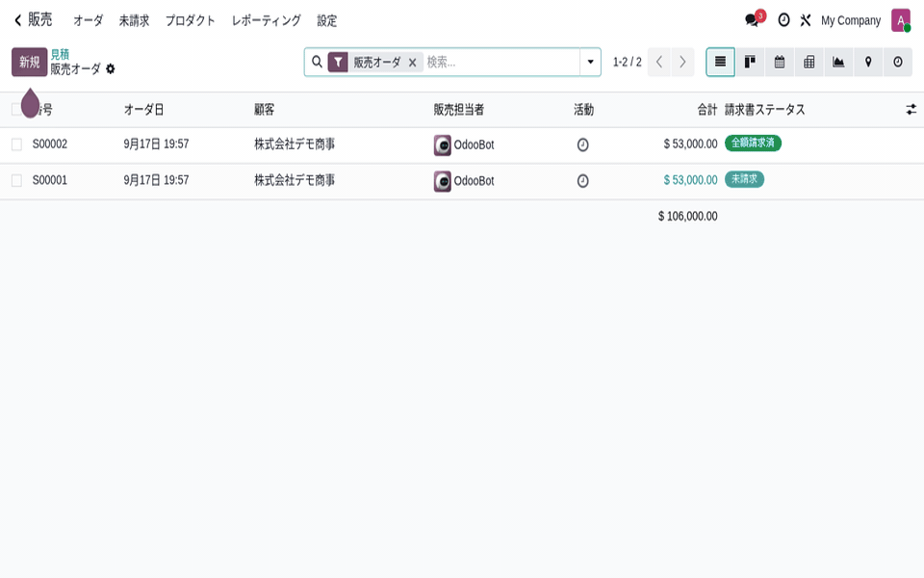The image size is (924, 578).
Task: Switch to activity view
Action: coord(897,62)
